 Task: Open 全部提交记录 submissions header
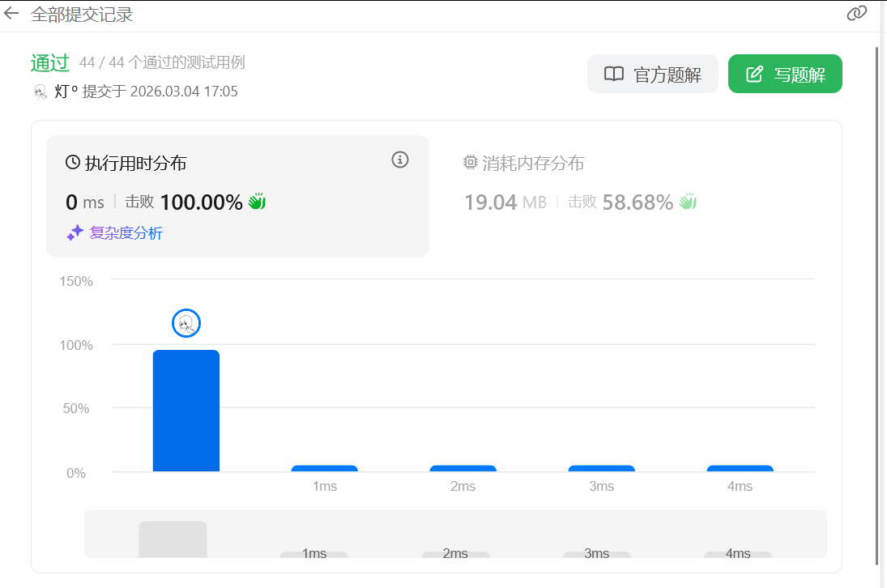pos(82,15)
